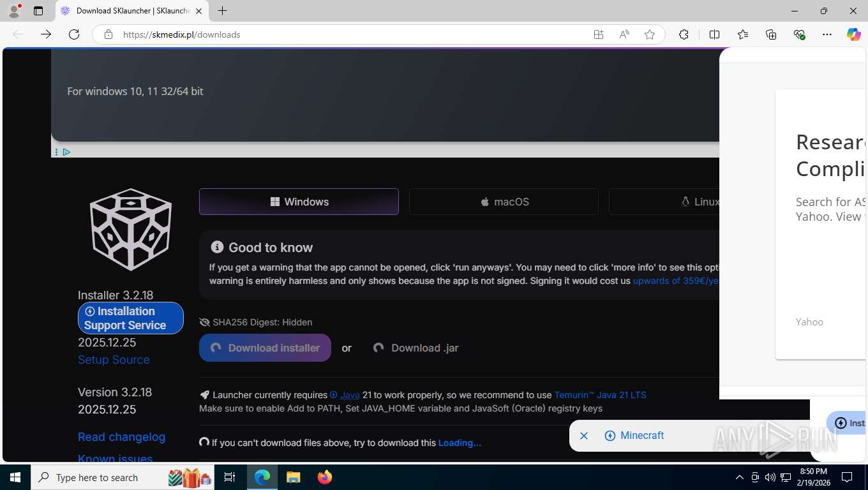
Task: Select the Windows platform tab
Action: coord(299,202)
